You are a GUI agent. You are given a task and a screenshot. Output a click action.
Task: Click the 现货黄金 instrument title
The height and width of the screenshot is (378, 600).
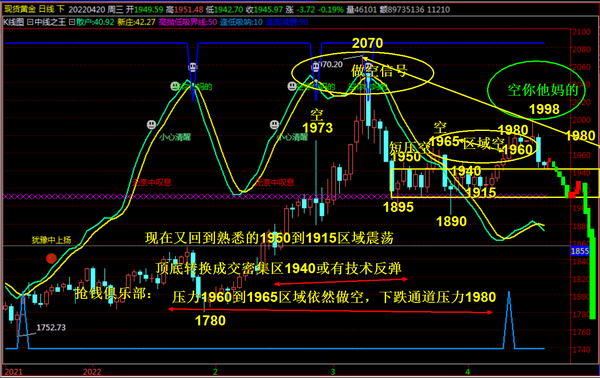[x=20, y=9]
